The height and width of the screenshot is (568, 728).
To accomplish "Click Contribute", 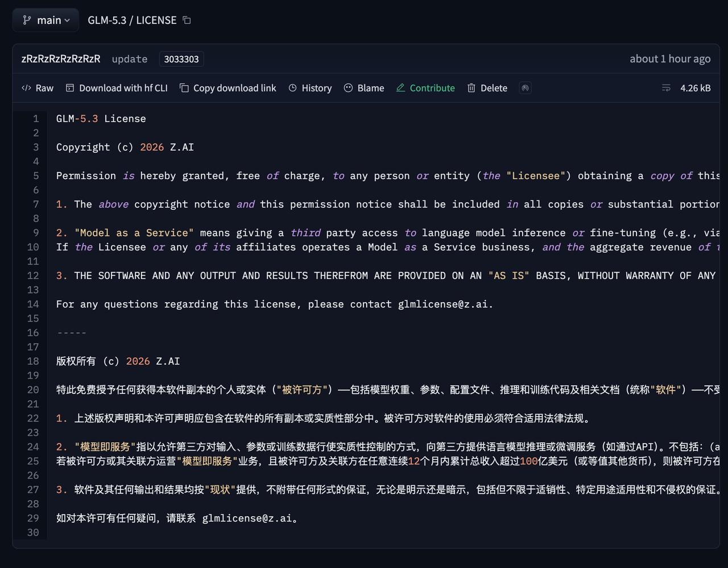I will click(x=425, y=88).
